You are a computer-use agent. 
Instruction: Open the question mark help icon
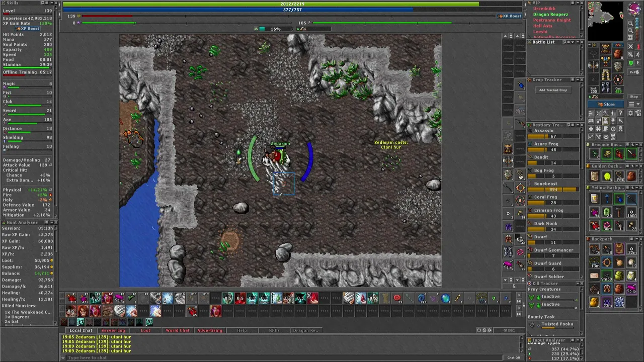pyautogui.click(x=620, y=113)
